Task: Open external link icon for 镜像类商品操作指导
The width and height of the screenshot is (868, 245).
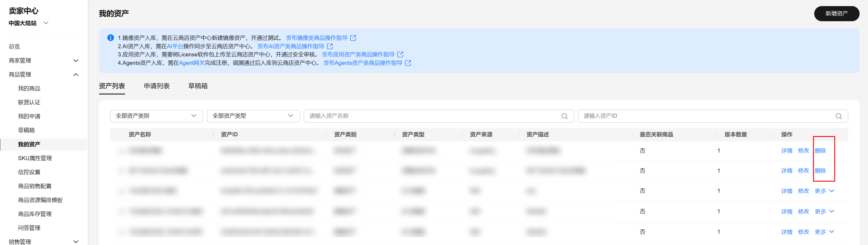Action: (353, 38)
